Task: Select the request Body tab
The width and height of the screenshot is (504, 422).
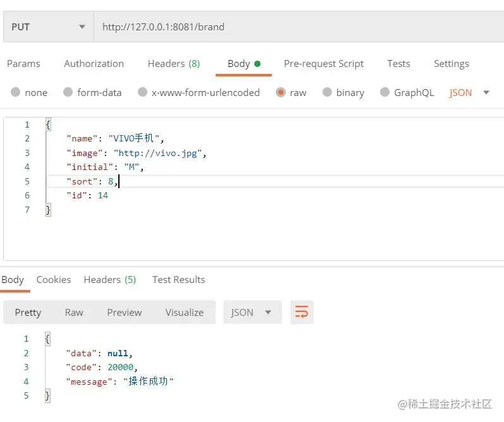Action: (x=243, y=64)
